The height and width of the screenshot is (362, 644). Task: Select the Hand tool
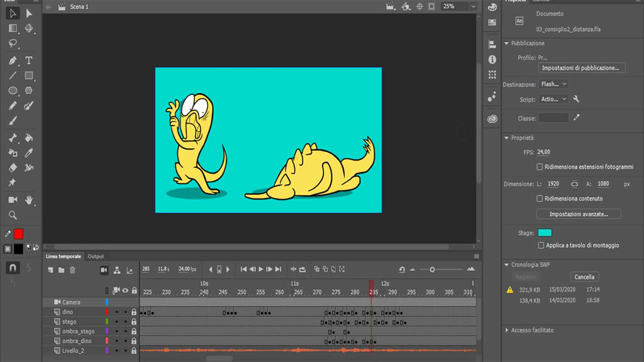pyautogui.click(x=29, y=200)
